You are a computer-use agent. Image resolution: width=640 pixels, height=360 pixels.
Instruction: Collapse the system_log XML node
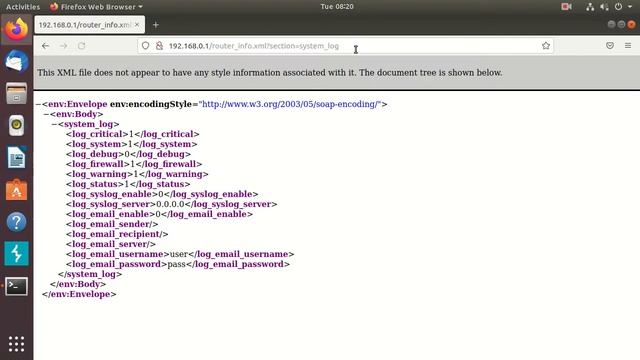click(x=54, y=124)
